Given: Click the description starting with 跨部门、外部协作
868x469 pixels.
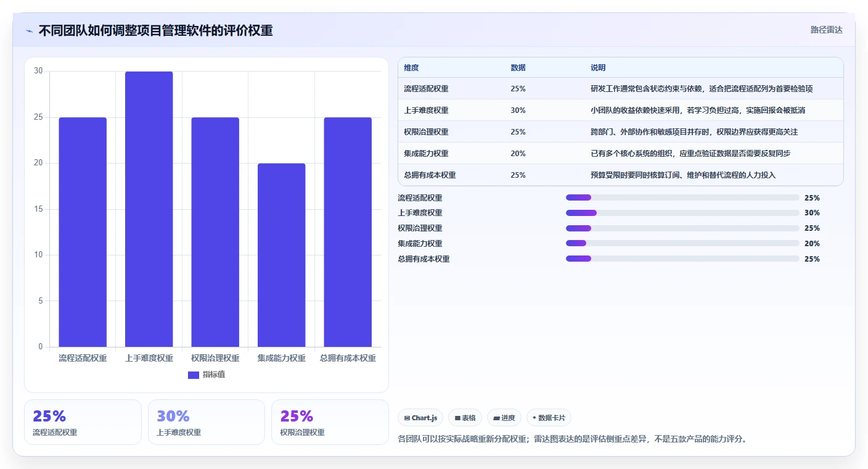Looking at the screenshot, I should coord(694,132).
